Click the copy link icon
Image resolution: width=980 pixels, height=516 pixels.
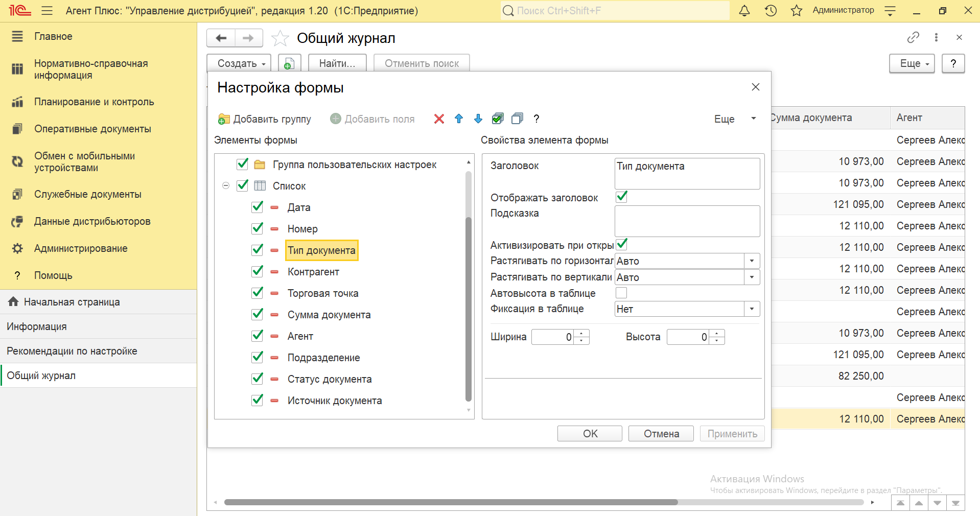[913, 37]
